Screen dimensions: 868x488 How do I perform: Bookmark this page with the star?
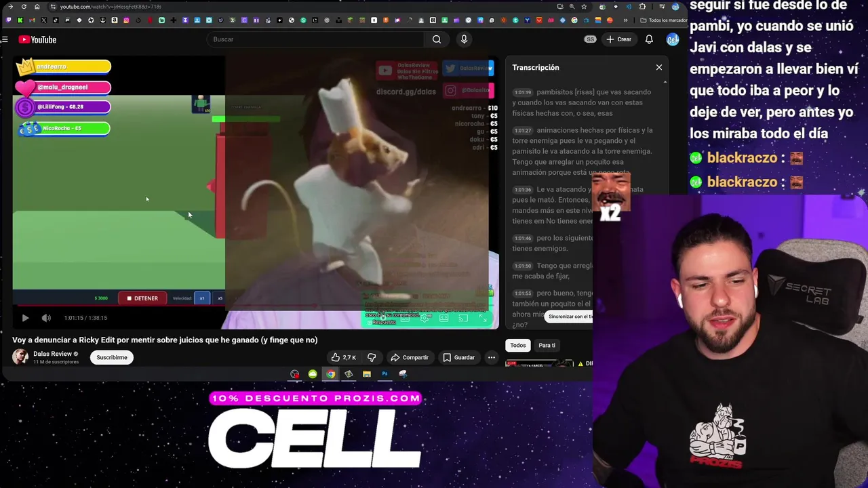[584, 7]
